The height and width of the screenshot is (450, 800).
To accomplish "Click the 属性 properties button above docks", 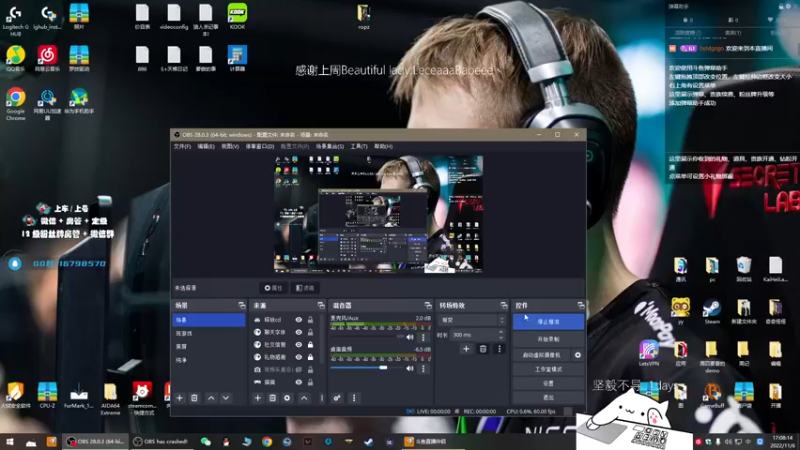I will [x=273, y=288].
